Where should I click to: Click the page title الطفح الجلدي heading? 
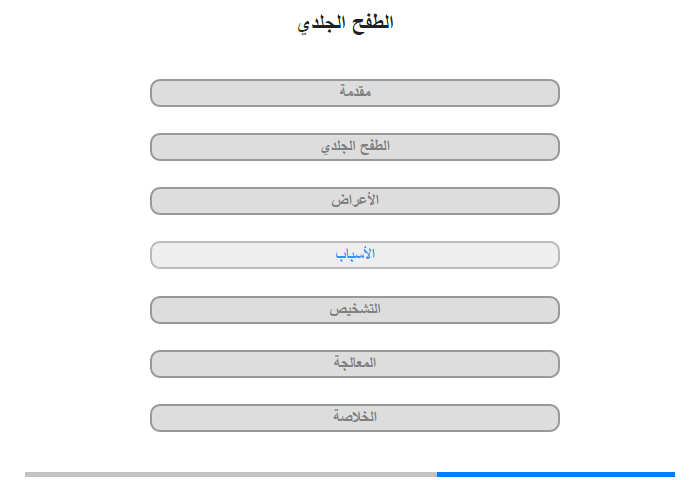pyautogui.click(x=345, y=23)
